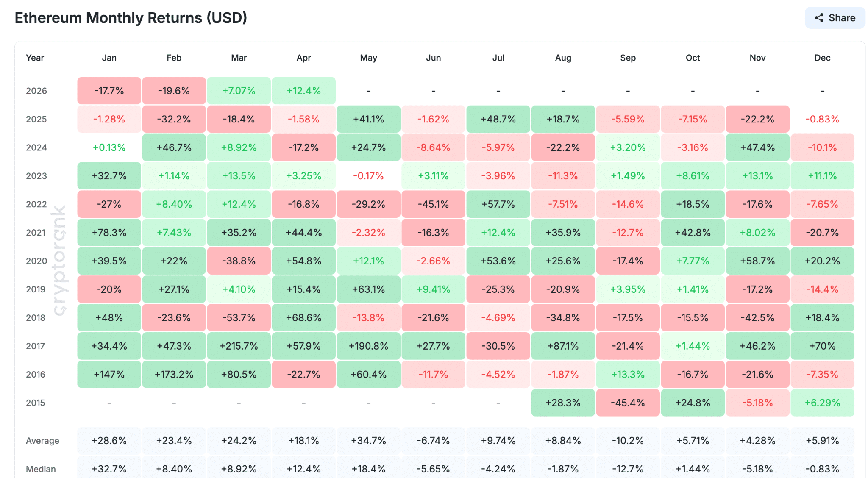Click the Median row label
The image size is (868, 478).
[x=41, y=469]
